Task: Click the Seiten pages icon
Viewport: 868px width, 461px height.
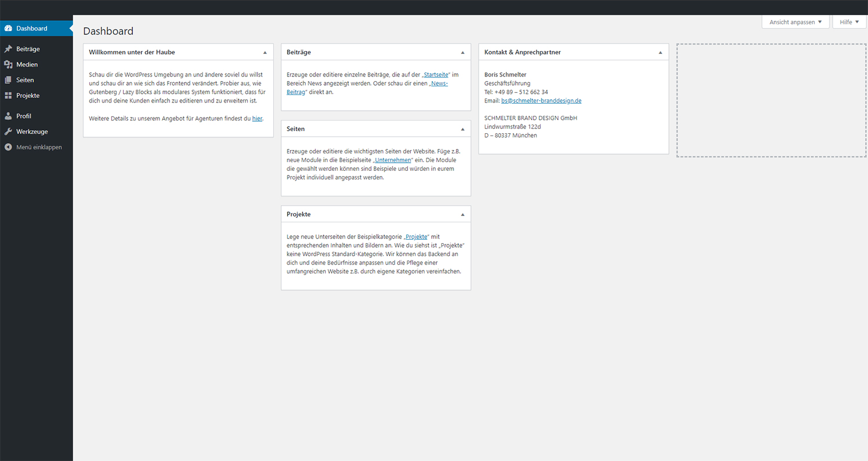Action: (8, 80)
